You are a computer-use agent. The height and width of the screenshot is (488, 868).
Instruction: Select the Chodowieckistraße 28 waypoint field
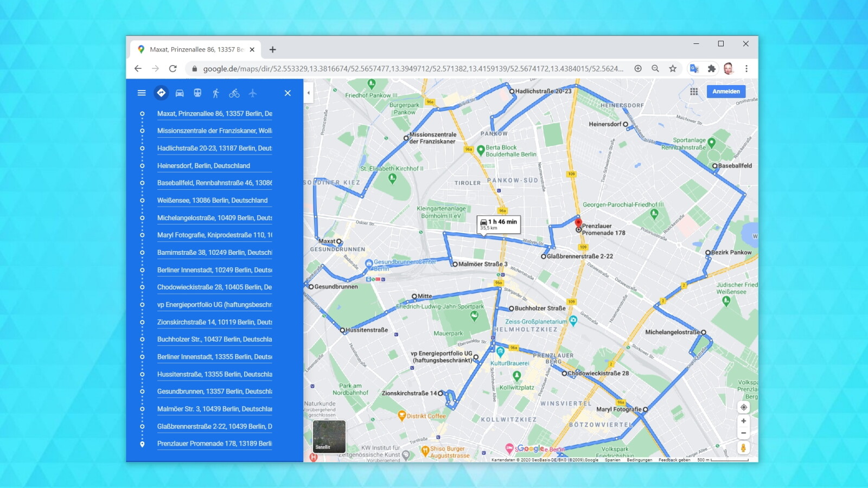(214, 287)
